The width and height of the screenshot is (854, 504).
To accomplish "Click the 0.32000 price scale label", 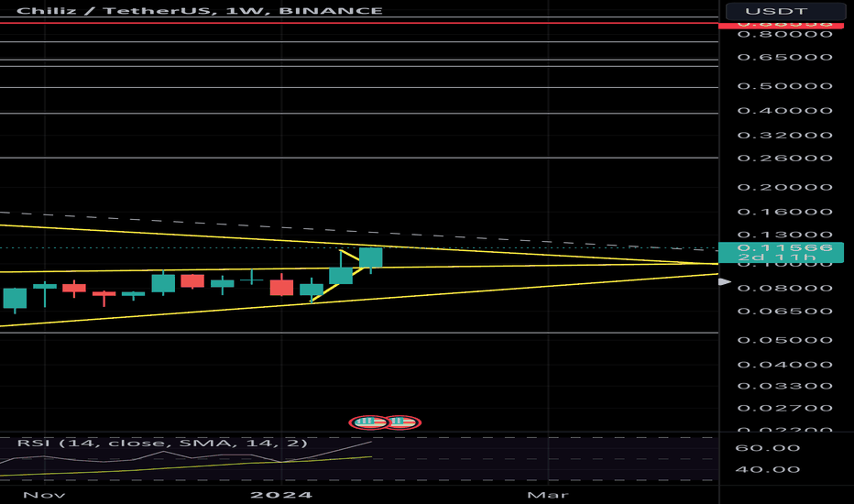I will [785, 135].
